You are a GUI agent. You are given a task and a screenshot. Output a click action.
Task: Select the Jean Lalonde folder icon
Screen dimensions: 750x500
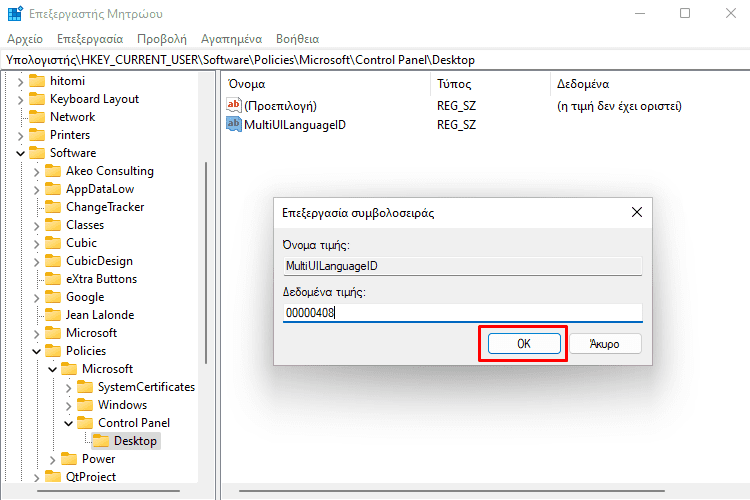(53, 315)
